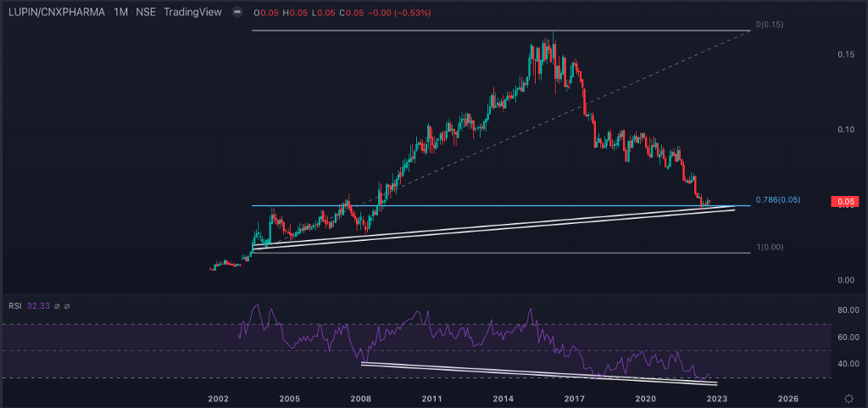
Task: Click the TradingView label in legend
Action: [x=192, y=11]
